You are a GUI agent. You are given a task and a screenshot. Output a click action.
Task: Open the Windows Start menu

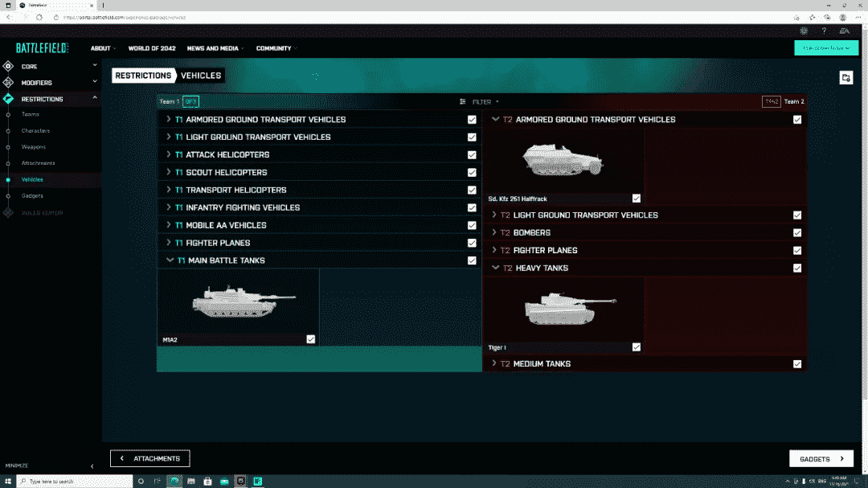(x=8, y=482)
